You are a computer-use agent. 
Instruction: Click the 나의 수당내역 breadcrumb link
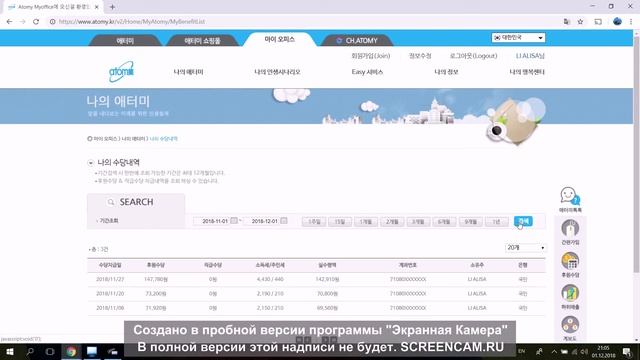(x=164, y=139)
